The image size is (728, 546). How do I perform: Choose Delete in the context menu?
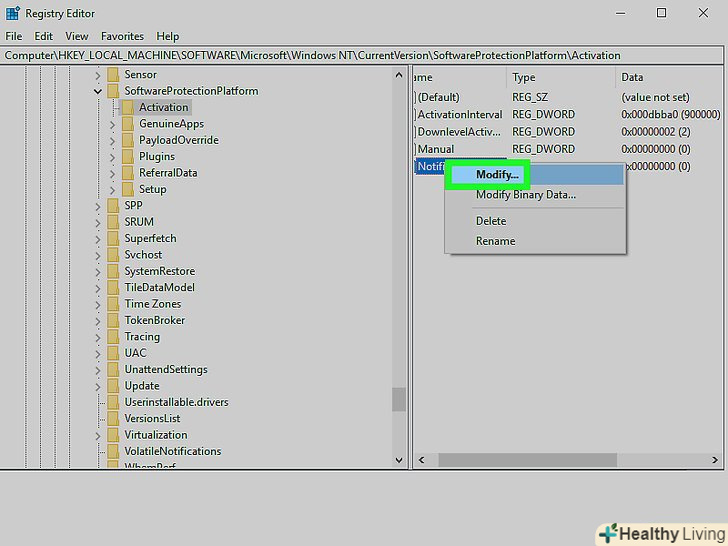tap(491, 221)
